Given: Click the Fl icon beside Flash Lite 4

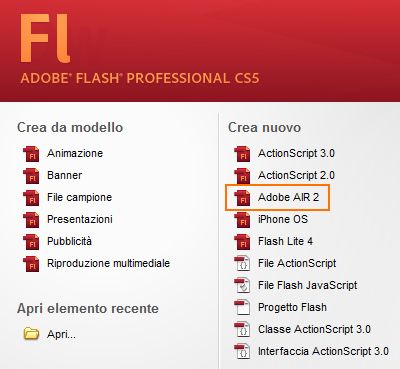Looking at the screenshot, I should pos(242,242).
